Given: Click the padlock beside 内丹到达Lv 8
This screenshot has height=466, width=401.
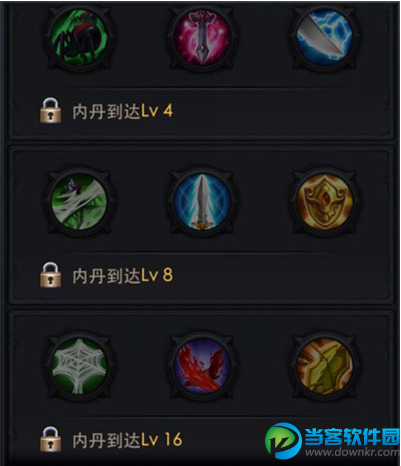Looking at the screenshot, I should 50,274.
